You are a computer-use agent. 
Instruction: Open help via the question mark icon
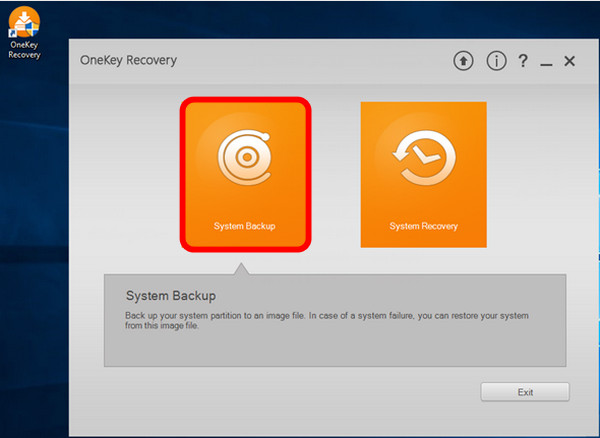pos(523,61)
